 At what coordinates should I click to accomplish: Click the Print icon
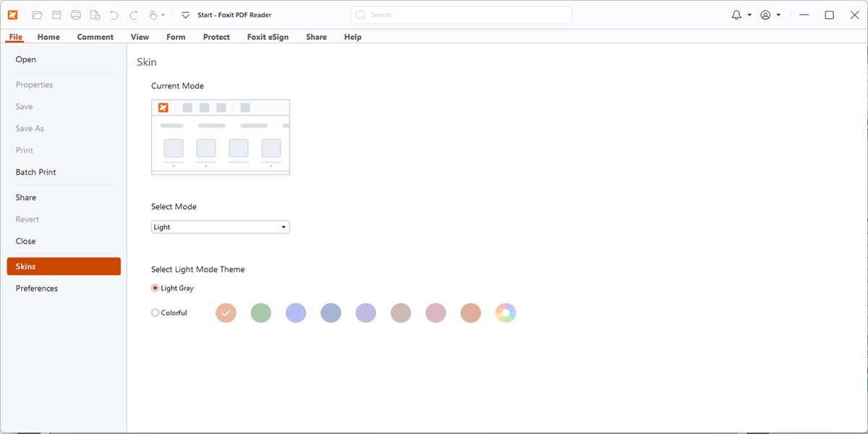pyautogui.click(x=76, y=14)
